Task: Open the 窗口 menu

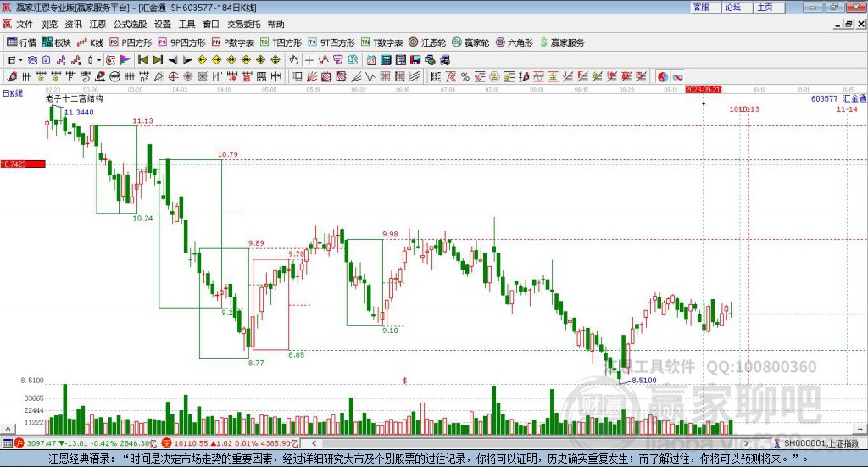Action: click(x=211, y=25)
